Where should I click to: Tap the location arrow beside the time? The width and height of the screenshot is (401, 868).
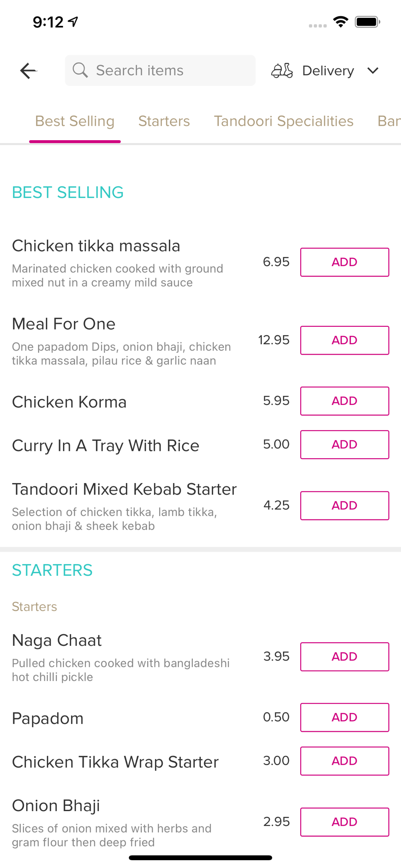click(x=73, y=21)
